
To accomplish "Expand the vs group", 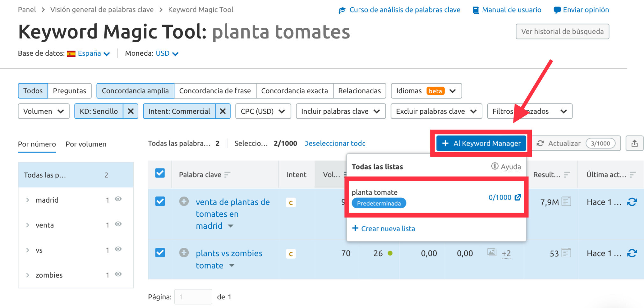I will [28, 250].
